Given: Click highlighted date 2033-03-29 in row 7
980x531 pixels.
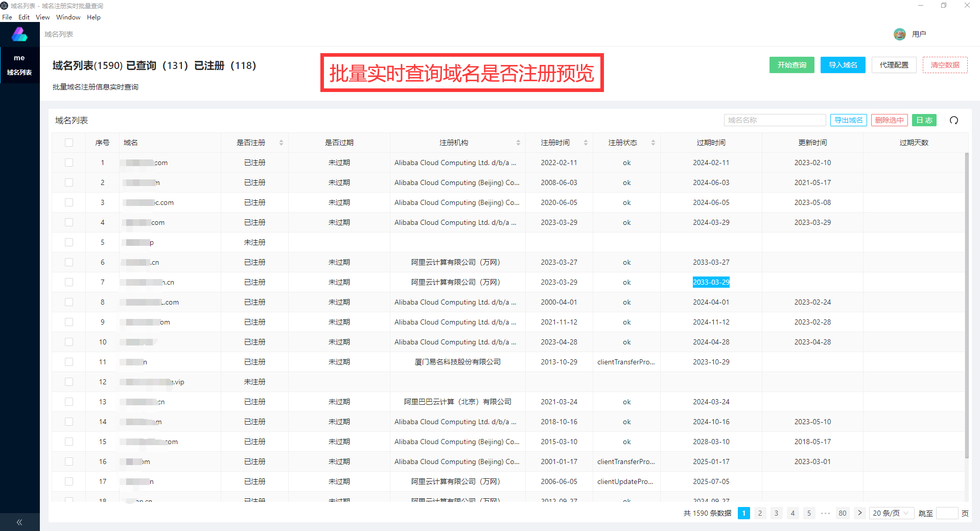Looking at the screenshot, I should (711, 282).
